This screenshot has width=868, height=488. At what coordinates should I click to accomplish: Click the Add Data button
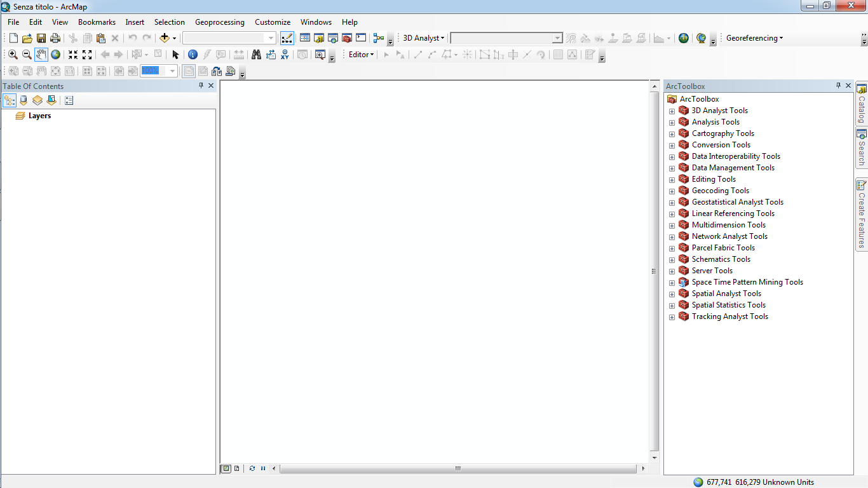(165, 38)
